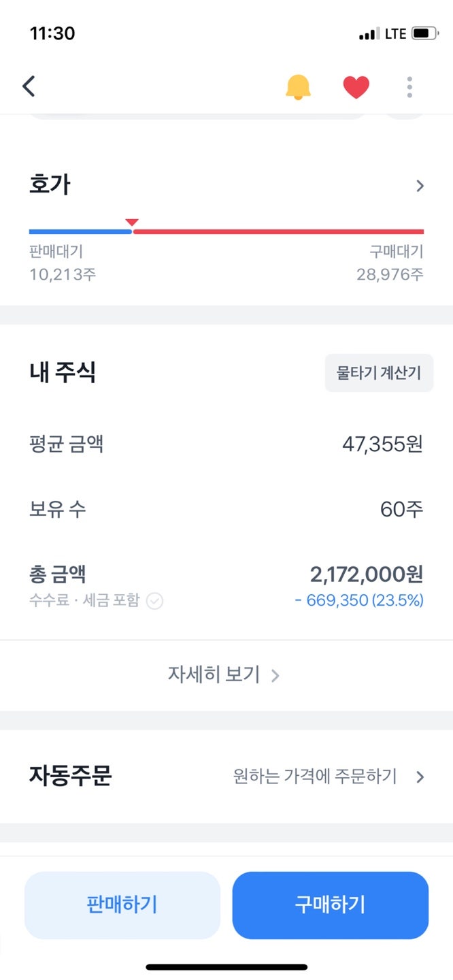Image resolution: width=453 pixels, height=980 pixels.
Task: Open the 물타기 계산기 calculator
Action: coord(378,372)
